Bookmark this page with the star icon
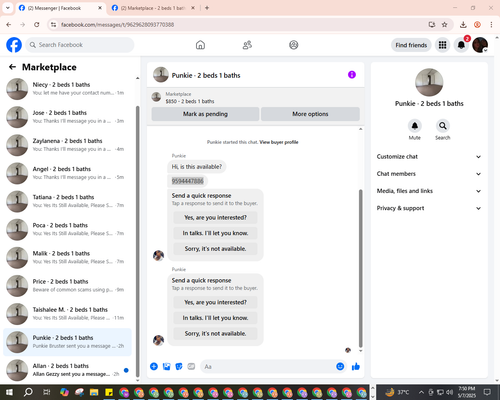Screen dimensions: 500x400 444,25
